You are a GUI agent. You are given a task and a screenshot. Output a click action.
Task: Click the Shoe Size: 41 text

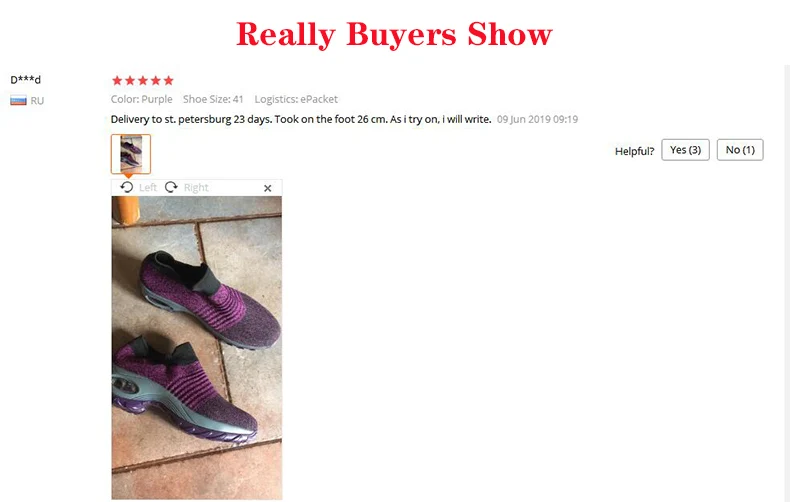tap(213, 99)
